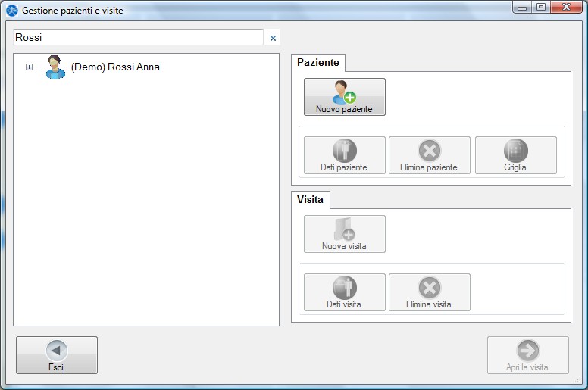The image size is (588, 390).
Task: Expand the (Demo) Rossi Anna tree node
Action: click(x=29, y=67)
